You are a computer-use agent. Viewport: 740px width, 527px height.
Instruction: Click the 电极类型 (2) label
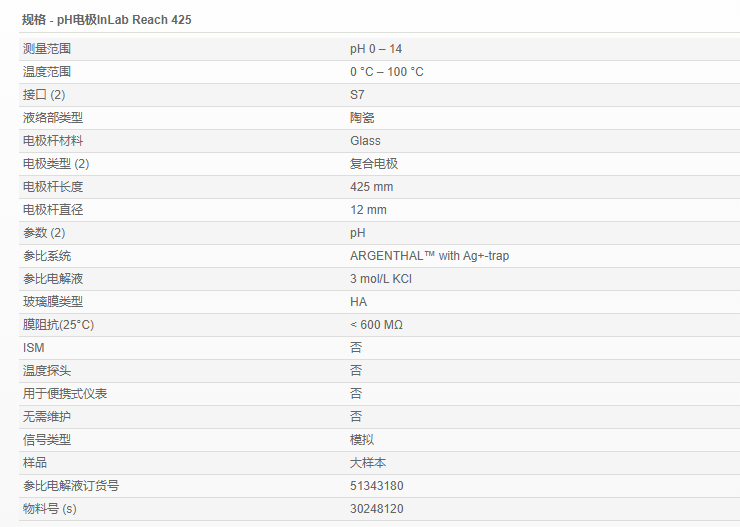[56, 164]
